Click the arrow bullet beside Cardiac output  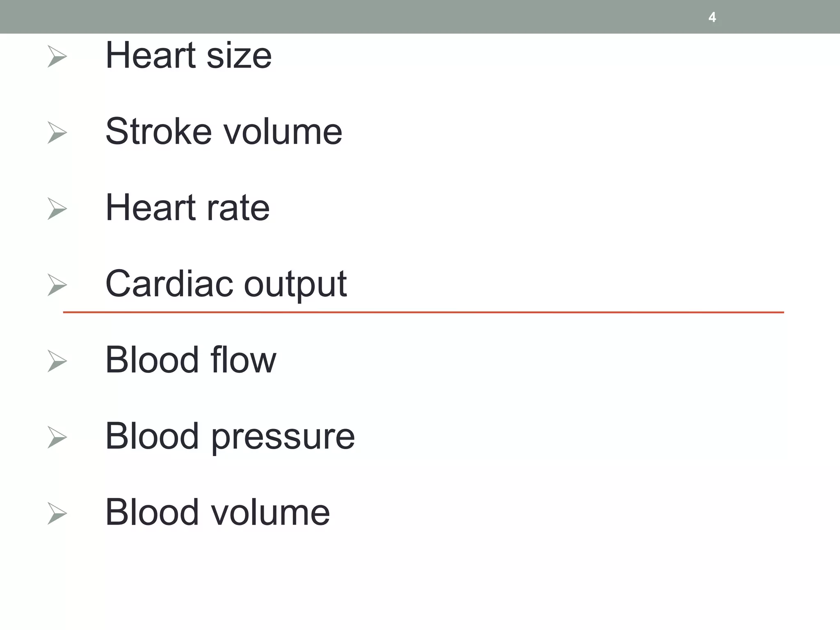[x=57, y=285]
